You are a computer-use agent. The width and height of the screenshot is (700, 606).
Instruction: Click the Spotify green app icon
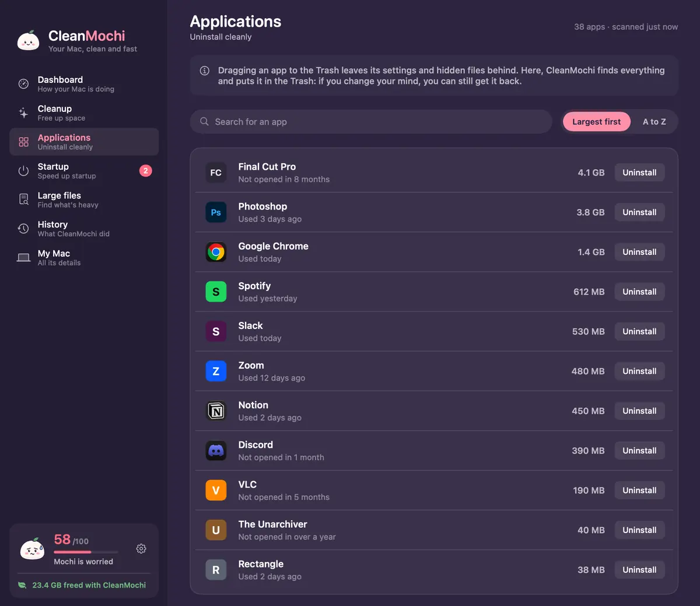[x=216, y=292]
